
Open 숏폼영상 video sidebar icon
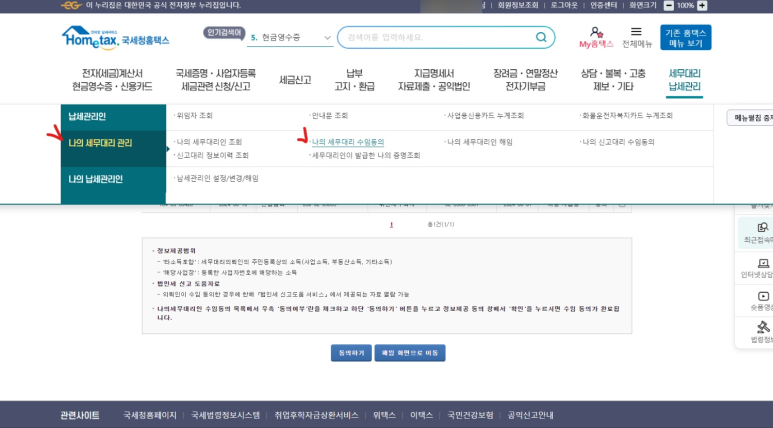tap(763, 296)
